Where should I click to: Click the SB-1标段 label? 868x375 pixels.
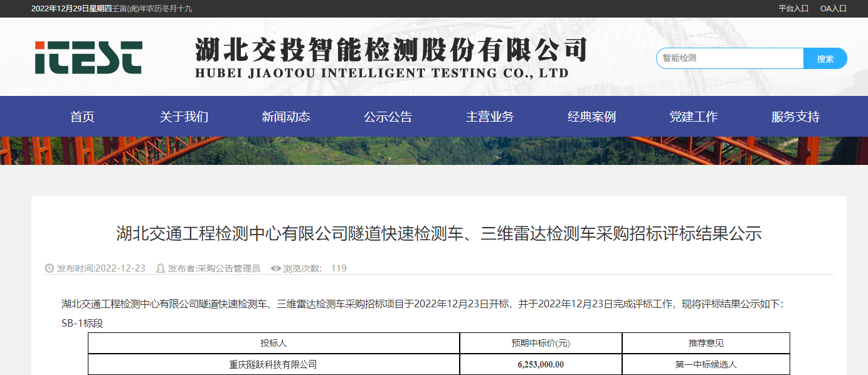82,323
